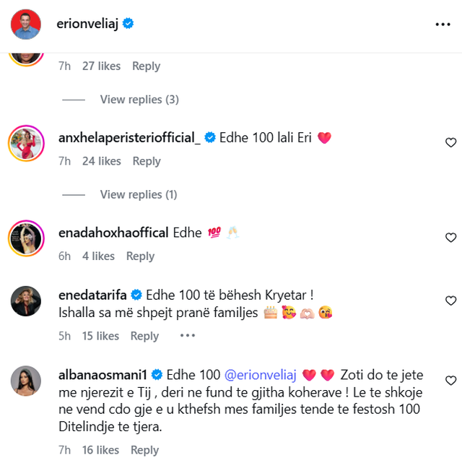Screen dimensions: 462x476
Task: Open the erionveliaj username in the header
Action: 87,24
